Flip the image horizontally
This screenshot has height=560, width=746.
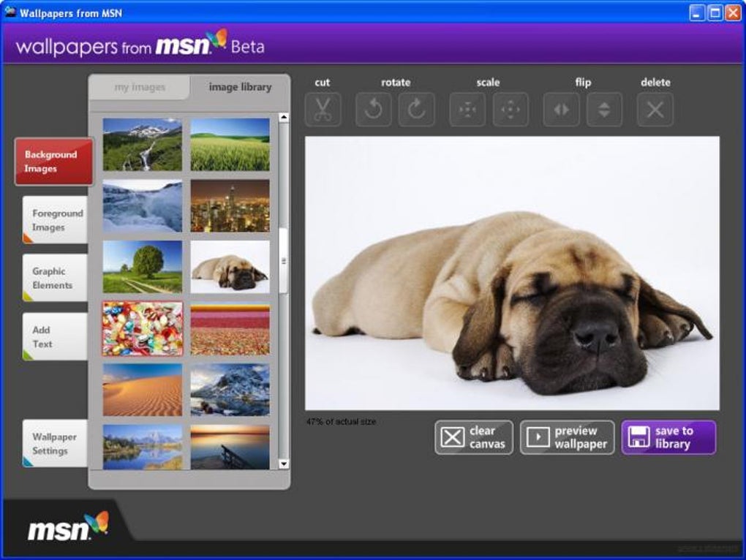562,110
